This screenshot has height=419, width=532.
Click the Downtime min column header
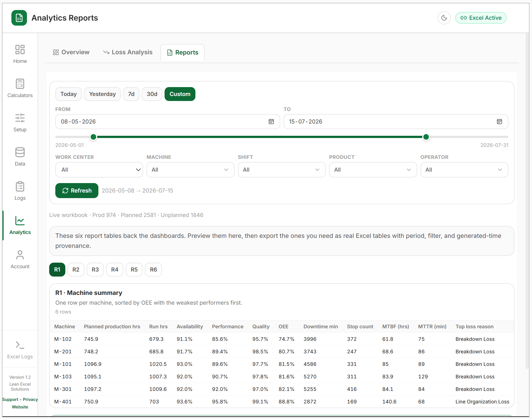click(321, 327)
